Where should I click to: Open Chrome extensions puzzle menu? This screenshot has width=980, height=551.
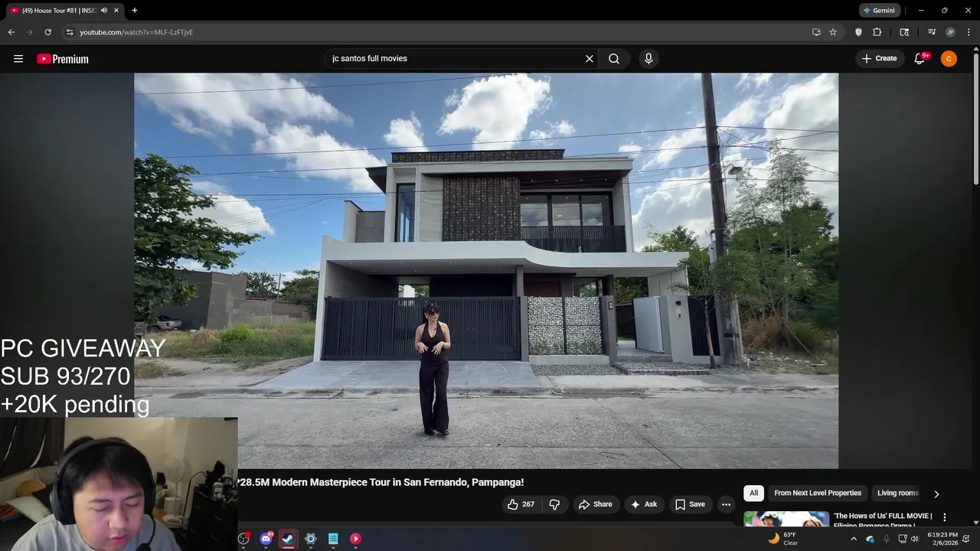(x=877, y=32)
